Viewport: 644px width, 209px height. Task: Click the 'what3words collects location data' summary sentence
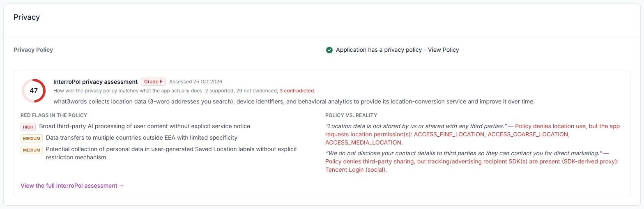294,101
